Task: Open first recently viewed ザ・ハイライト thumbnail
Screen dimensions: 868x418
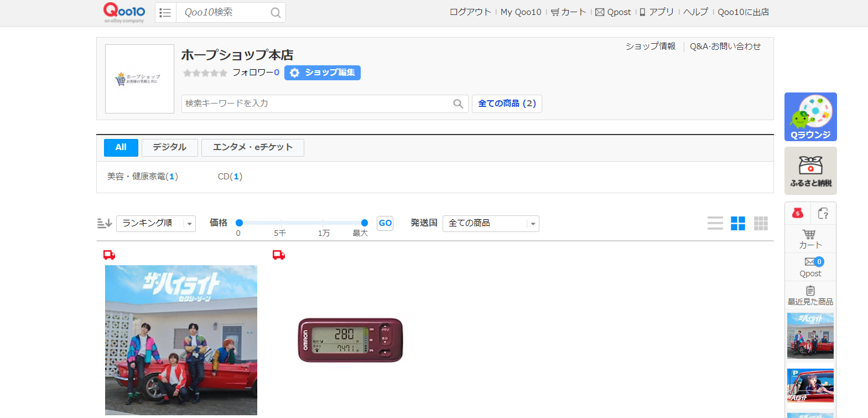Action: tap(810, 336)
